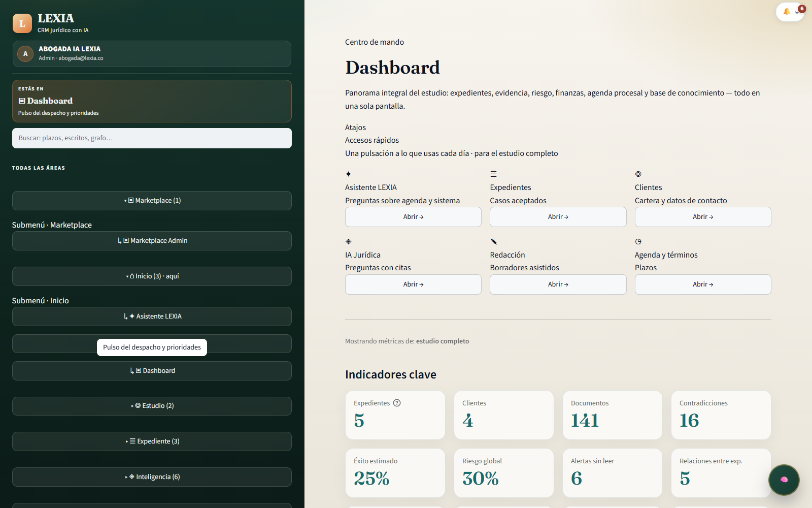Click Abrir under Agenda y términos

[703, 284]
